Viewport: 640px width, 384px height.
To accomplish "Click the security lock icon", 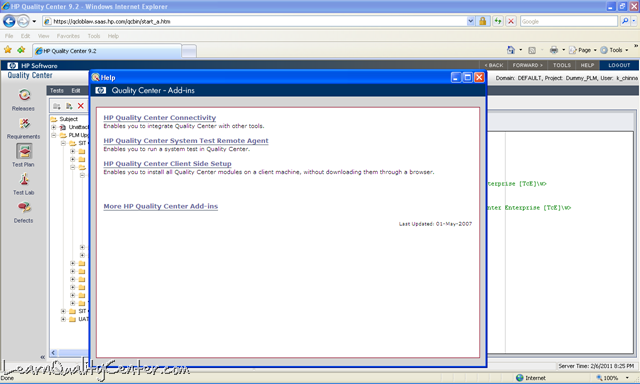I will pyautogui.click(x=482, y=21).
